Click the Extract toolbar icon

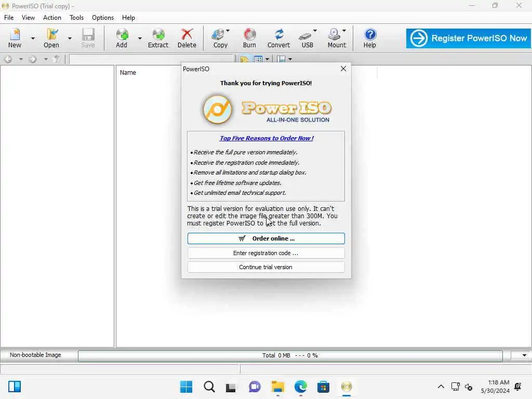(158, 38)
